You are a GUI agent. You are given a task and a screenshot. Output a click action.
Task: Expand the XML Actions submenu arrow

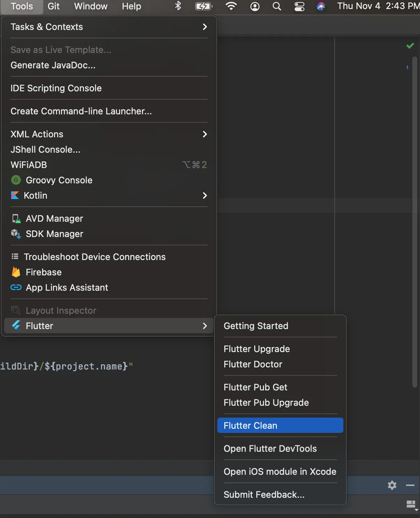point(205,134)
